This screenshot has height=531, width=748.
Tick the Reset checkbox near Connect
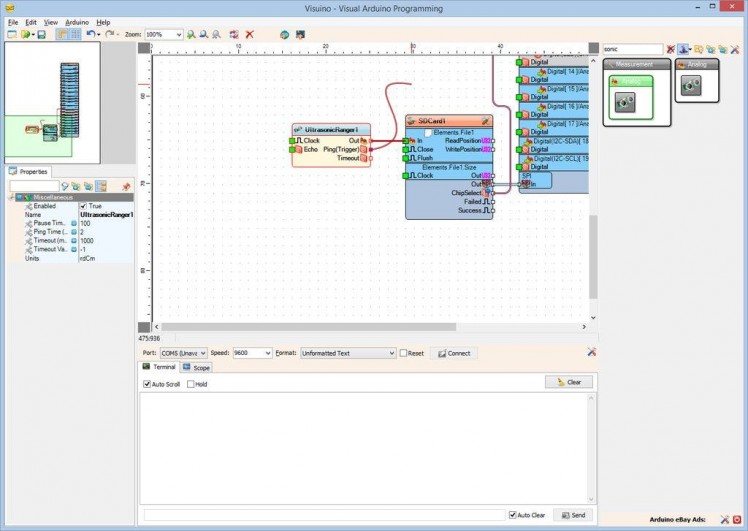pyautogui.click(x=404, y=353)
